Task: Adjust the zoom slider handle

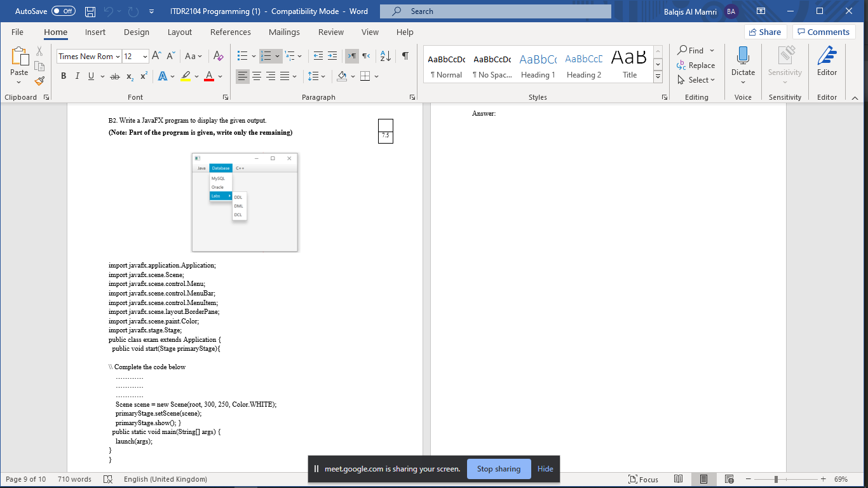Action: 776,479
